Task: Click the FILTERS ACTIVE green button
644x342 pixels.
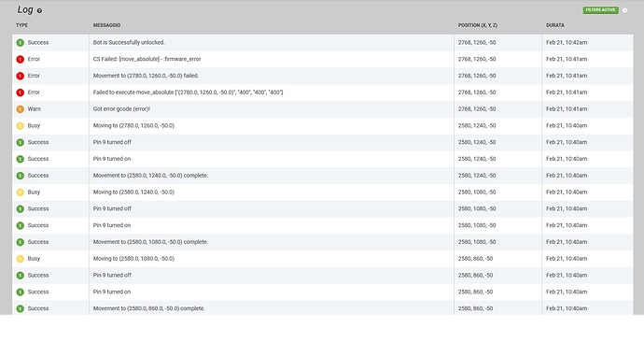Action: (600, 10)
